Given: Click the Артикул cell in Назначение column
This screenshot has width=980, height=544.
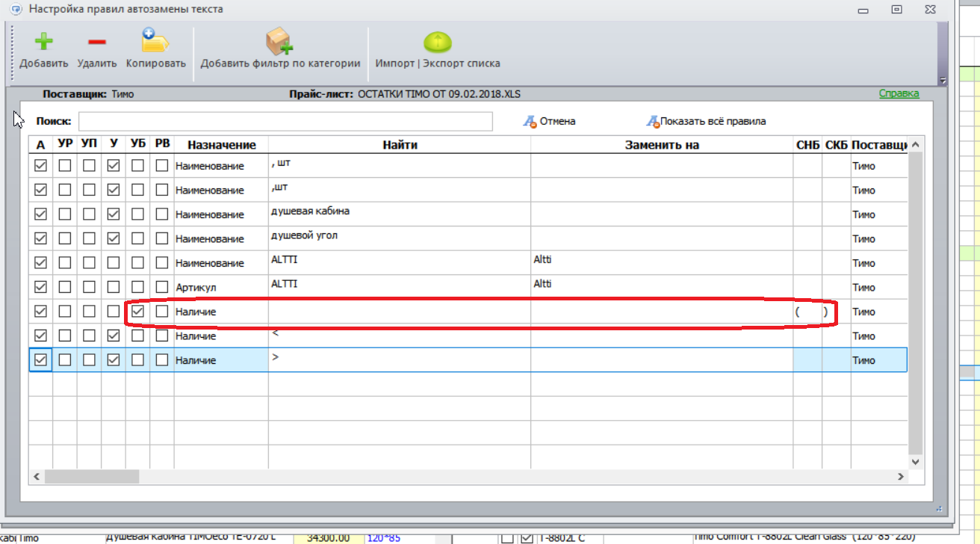Looking at the screenshot, I should [221, 287].
